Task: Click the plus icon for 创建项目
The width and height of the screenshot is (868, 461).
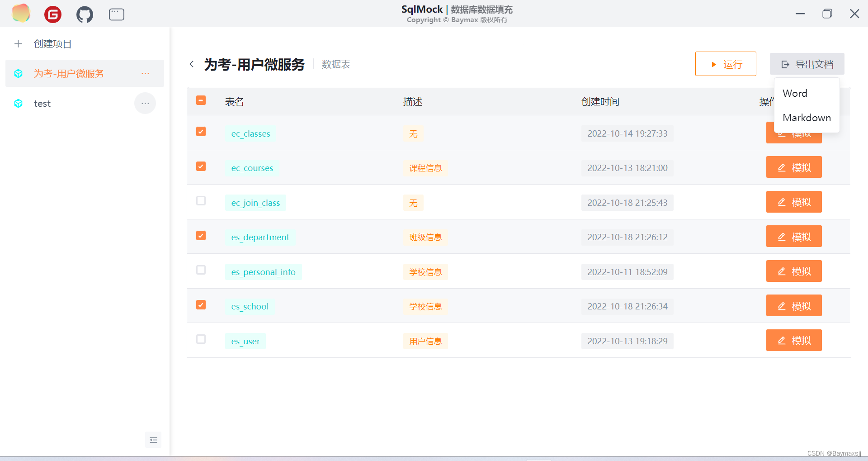Action: pos(18,44)
